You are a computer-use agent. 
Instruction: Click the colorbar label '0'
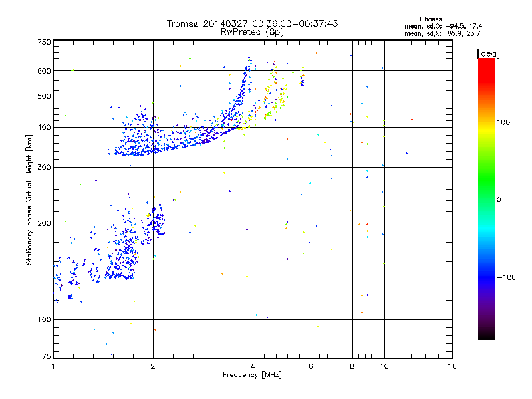[498, 200]
